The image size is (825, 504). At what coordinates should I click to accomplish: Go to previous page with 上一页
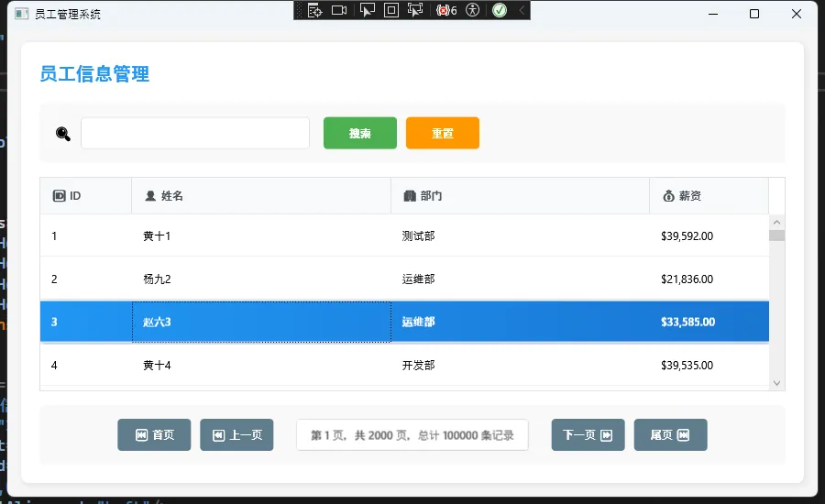click(x=236, y=435)
